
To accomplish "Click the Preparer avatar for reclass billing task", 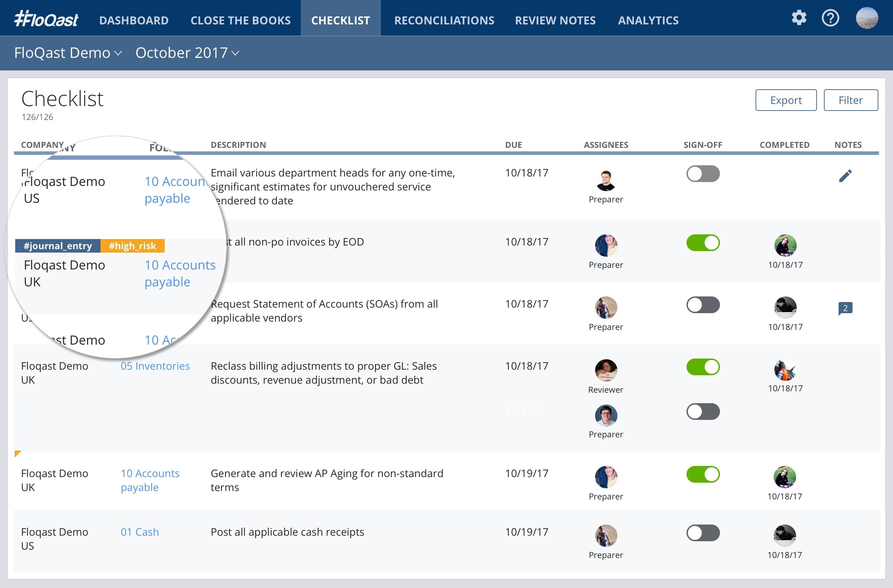I will coord(606,415).
